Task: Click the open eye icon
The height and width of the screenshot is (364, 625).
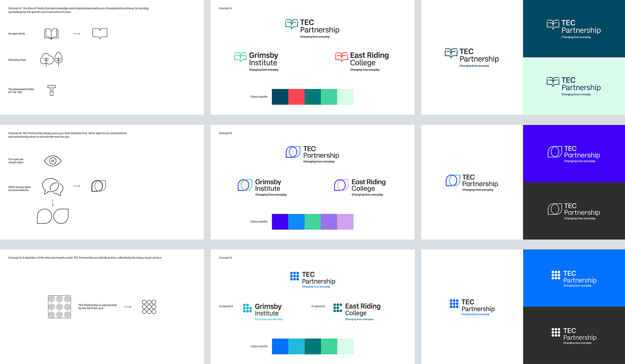Action: 53,161
